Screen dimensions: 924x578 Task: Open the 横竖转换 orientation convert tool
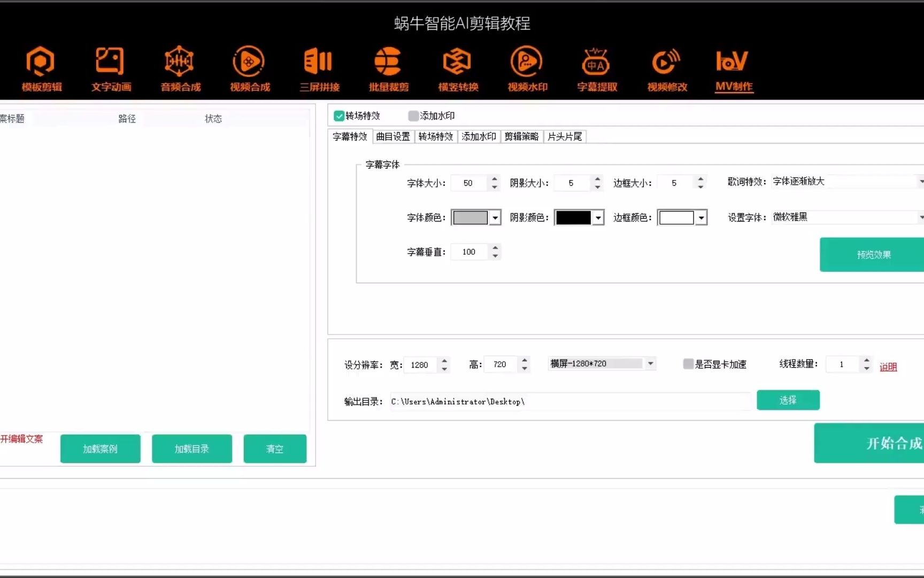(x=458, y=70)
